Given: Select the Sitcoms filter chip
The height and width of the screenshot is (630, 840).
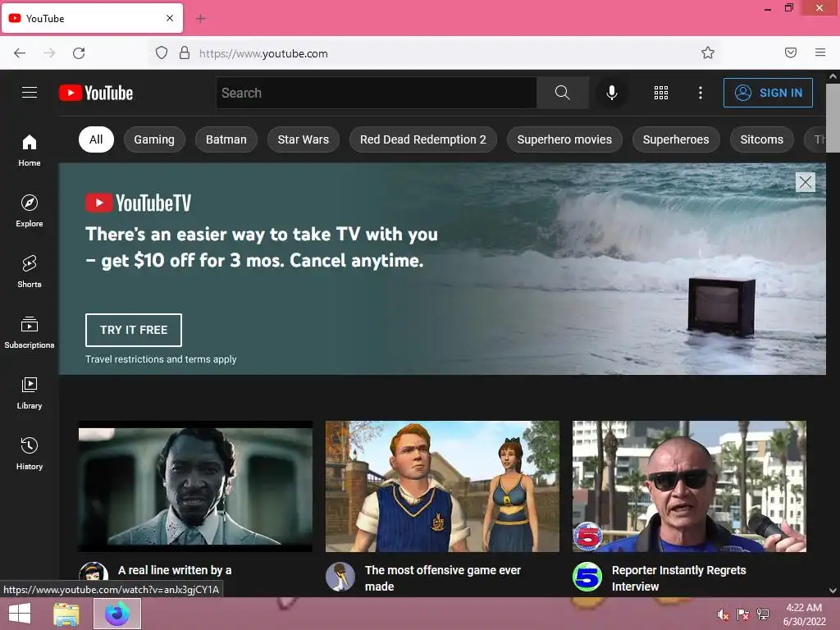Looking at the screenshot, I should (x=762, y=139).
